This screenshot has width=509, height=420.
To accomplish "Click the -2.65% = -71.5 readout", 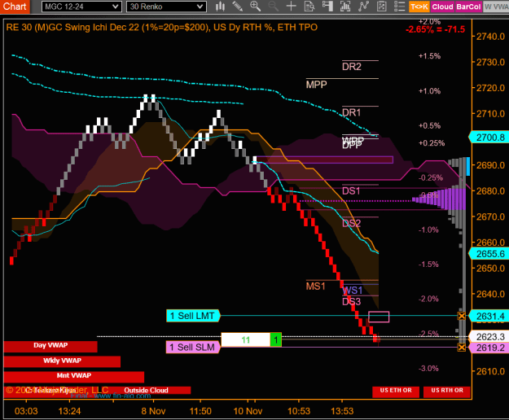I will 436,29.
